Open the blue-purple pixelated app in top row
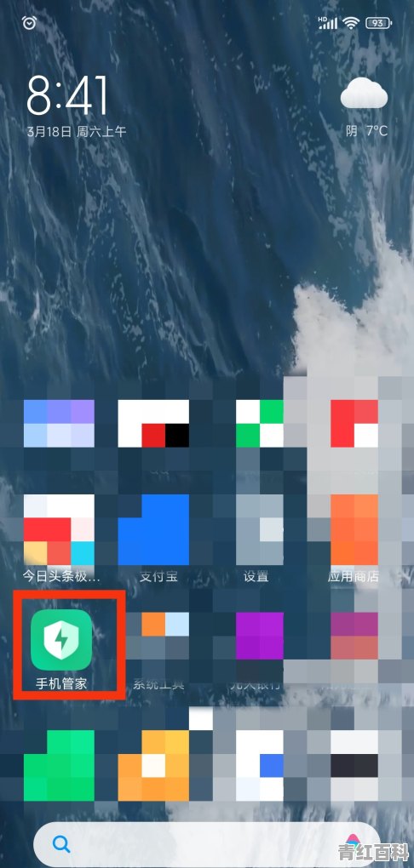The height and width of the screenshot is (868, 414). tap(59, 424)
